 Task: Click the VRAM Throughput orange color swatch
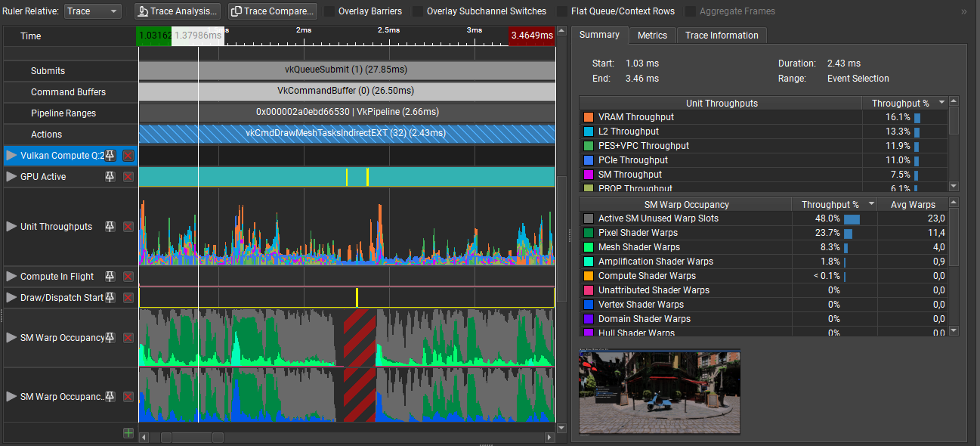point(589,118)
